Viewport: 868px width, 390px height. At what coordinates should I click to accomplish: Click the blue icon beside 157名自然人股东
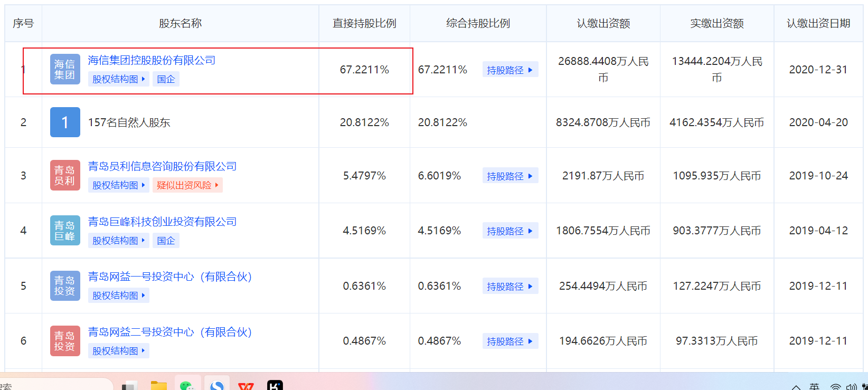(65, 122)
